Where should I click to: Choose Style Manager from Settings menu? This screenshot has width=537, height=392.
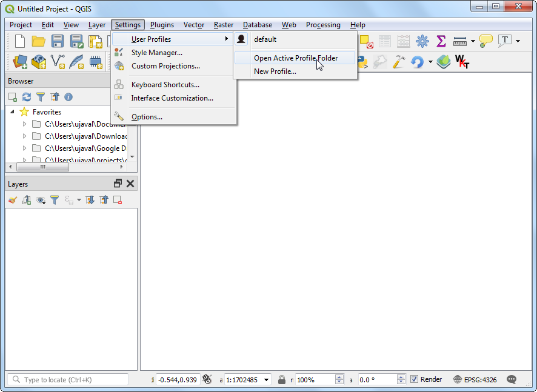[157, 53]
